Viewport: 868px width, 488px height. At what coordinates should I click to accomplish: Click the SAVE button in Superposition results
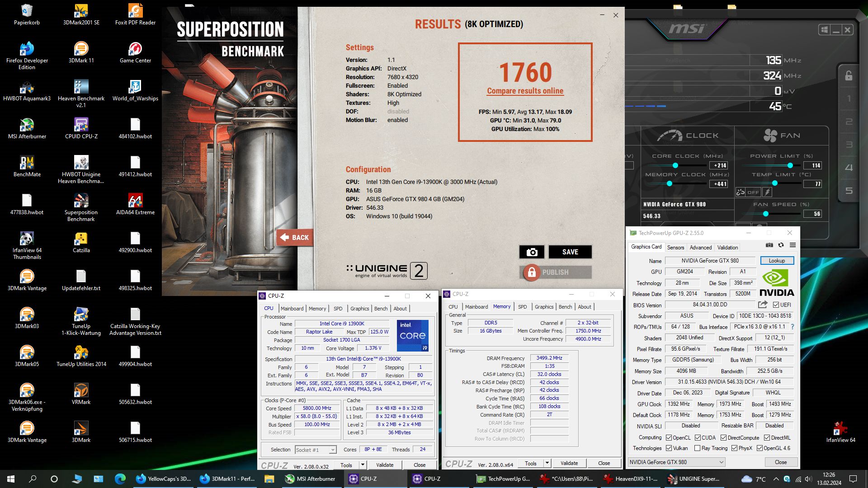point(570,252)
